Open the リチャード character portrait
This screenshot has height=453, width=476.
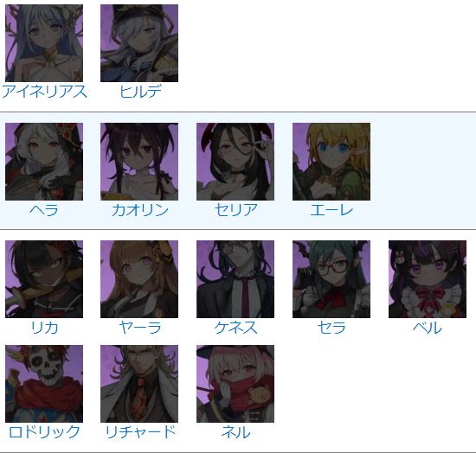pos(139,384)
